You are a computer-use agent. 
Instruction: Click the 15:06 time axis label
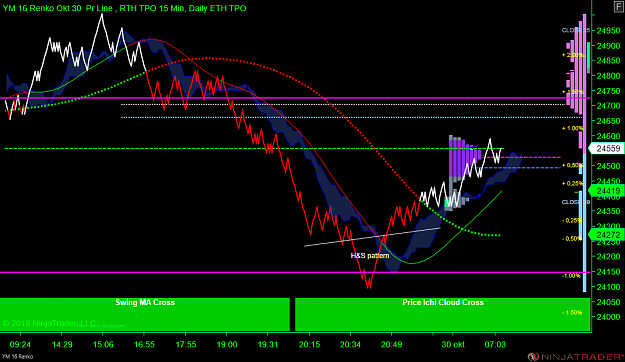[103, 344]
